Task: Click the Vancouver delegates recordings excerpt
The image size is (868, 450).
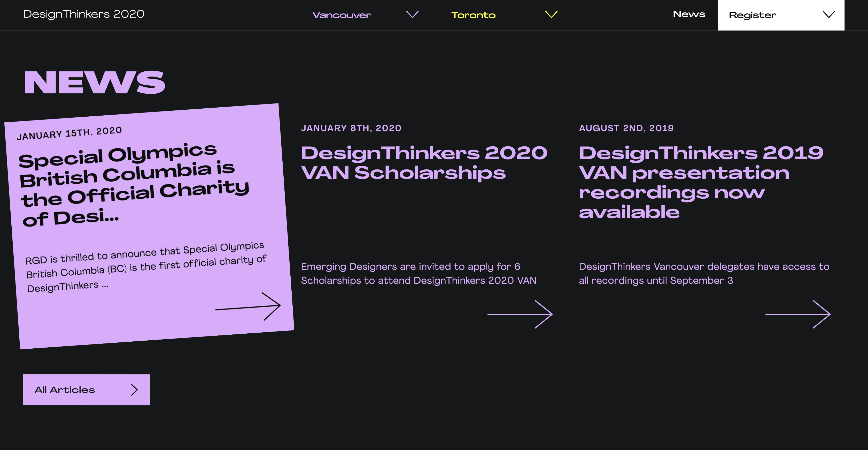Action: pyautogui.click(x=703, y=273)
